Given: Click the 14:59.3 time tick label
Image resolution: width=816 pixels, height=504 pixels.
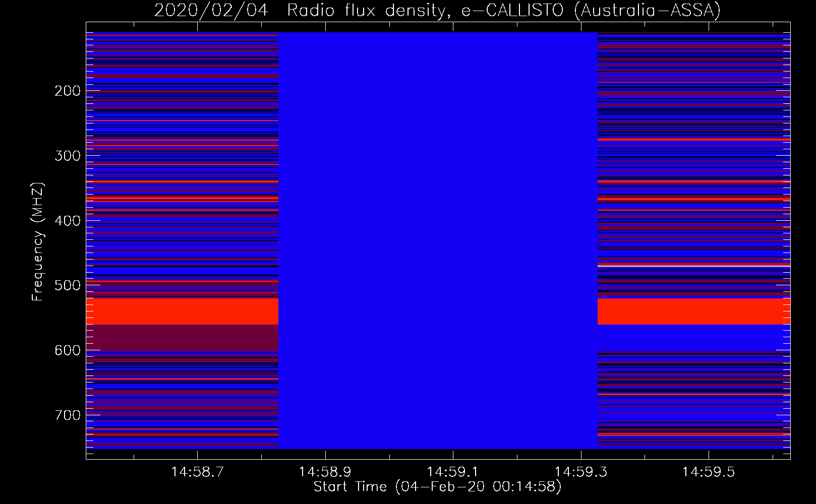Looking at the screenshot, I should click(x=580, y=472).
